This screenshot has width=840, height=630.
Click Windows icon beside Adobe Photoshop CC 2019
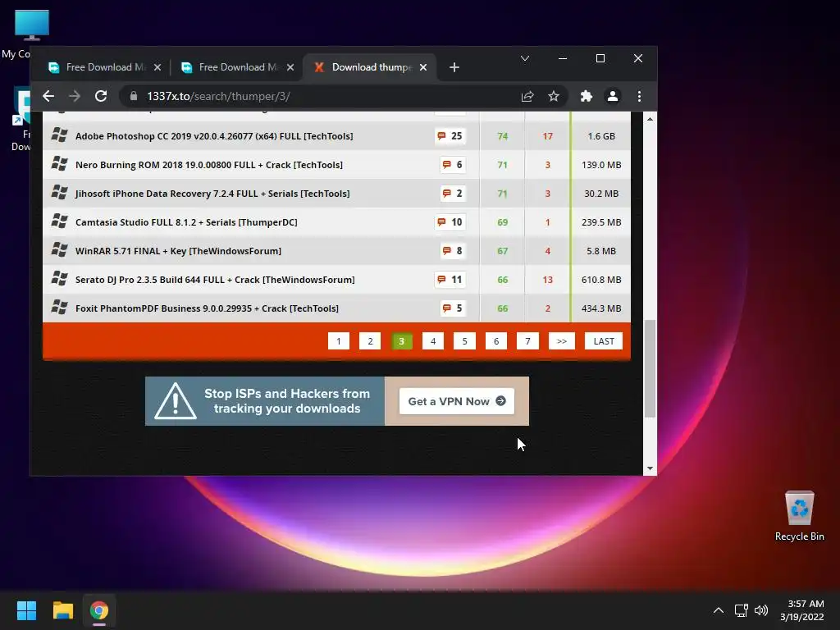click(59, 135)
